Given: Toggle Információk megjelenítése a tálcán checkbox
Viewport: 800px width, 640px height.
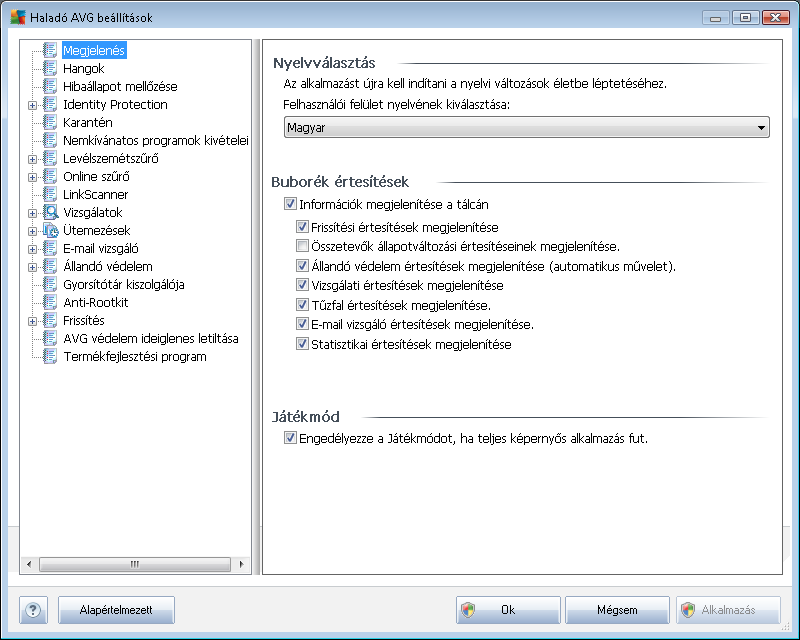Looking at the screenshot, I should [290, 204].
